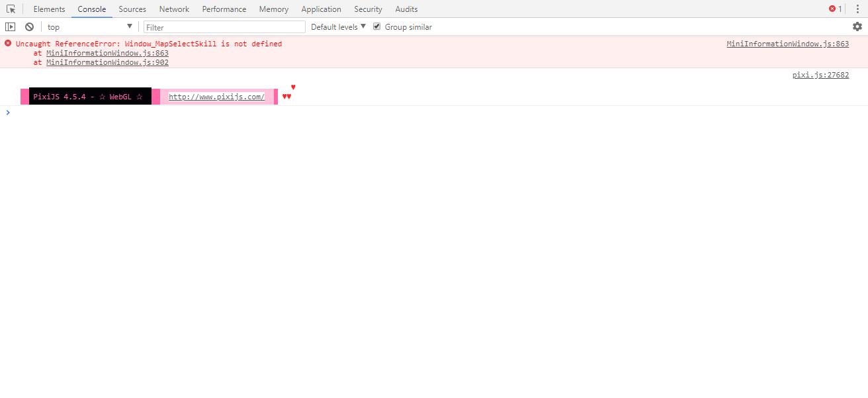Follow stack trace link MiniInformationWindow.js:902
The image size is (868, 398).
pyautogui.click(x=107, y=62)
